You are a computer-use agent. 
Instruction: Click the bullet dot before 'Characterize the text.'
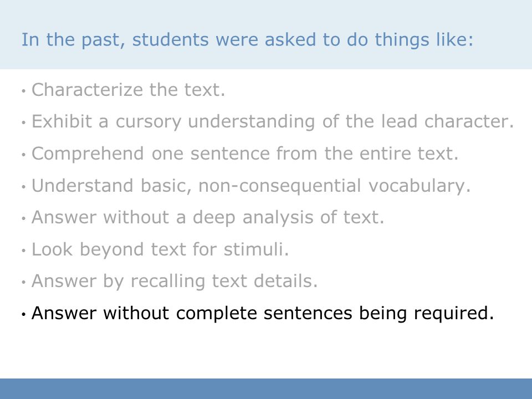point(23,91)
